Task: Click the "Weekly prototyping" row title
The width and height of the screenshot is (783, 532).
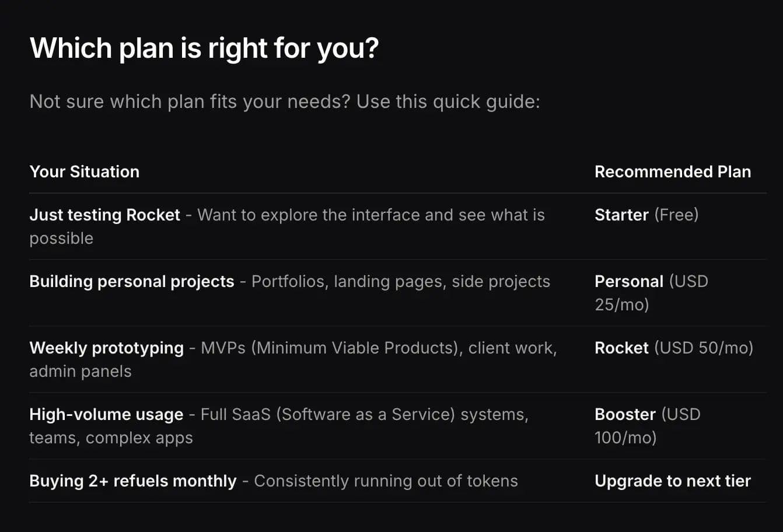Action: [106, 348]
